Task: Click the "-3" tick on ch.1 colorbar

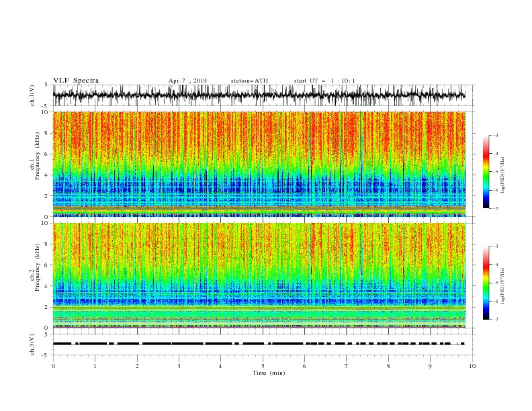Action: pyautogui.click(x=496, y=135)
